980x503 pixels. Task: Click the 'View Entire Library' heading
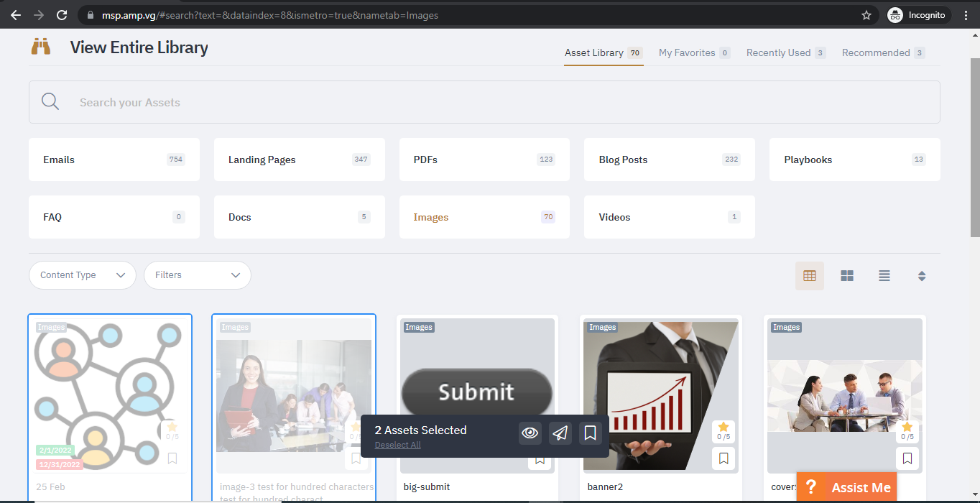point(139,48)
